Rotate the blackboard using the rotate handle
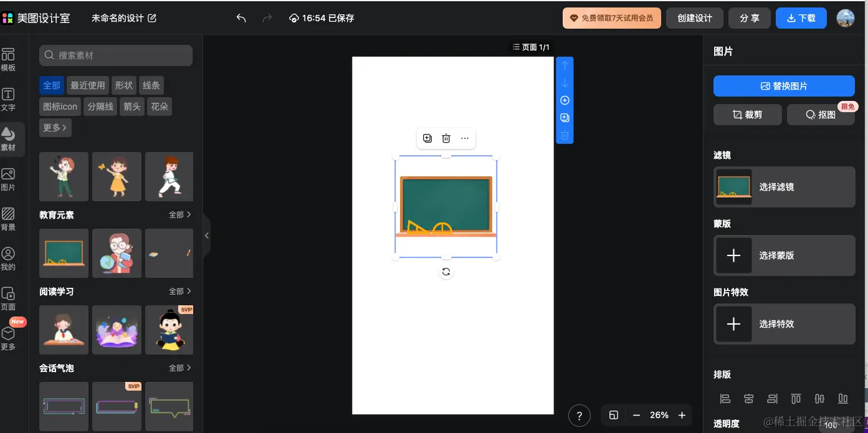The height and width of the screenshot is (433, 868). (446, 271)
